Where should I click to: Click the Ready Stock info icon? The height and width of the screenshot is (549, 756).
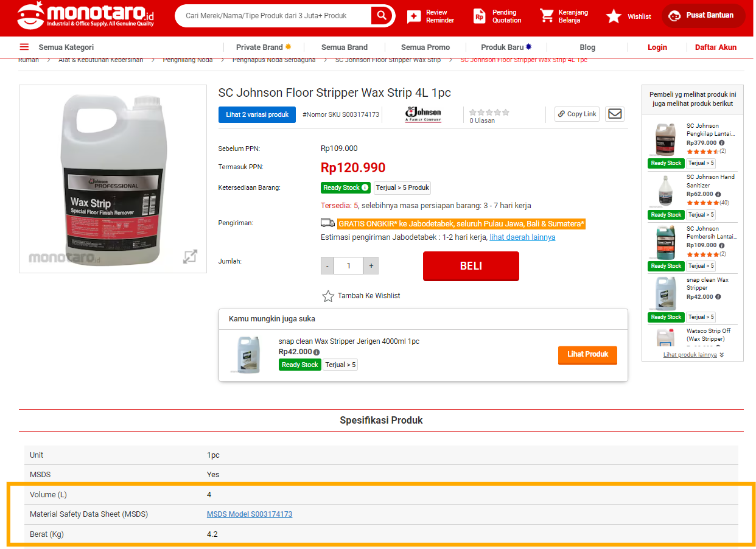365,187
